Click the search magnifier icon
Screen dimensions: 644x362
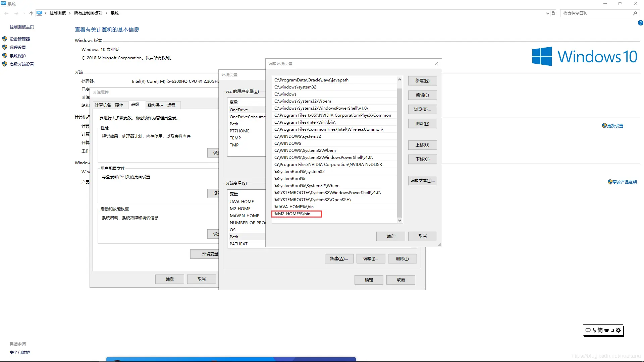click(x=635, y=13)
